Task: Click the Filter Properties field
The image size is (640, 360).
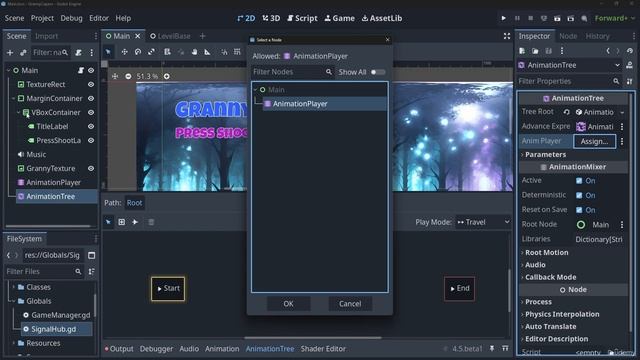Action: 569,81
